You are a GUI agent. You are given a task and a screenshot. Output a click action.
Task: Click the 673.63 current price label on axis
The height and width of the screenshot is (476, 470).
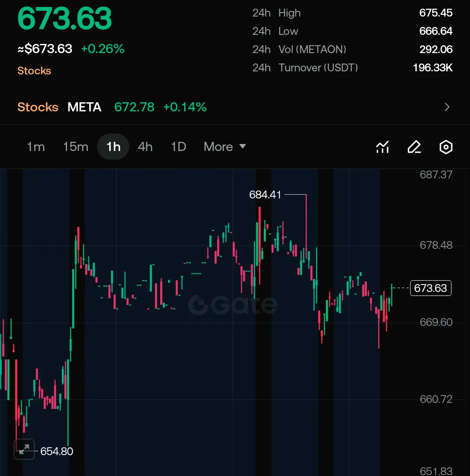click(430, 288)
